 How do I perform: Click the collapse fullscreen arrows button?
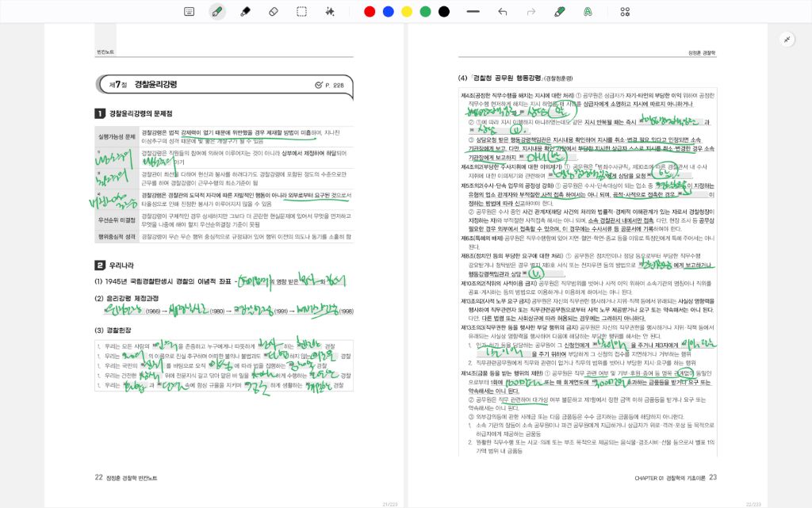coord(787,39)
